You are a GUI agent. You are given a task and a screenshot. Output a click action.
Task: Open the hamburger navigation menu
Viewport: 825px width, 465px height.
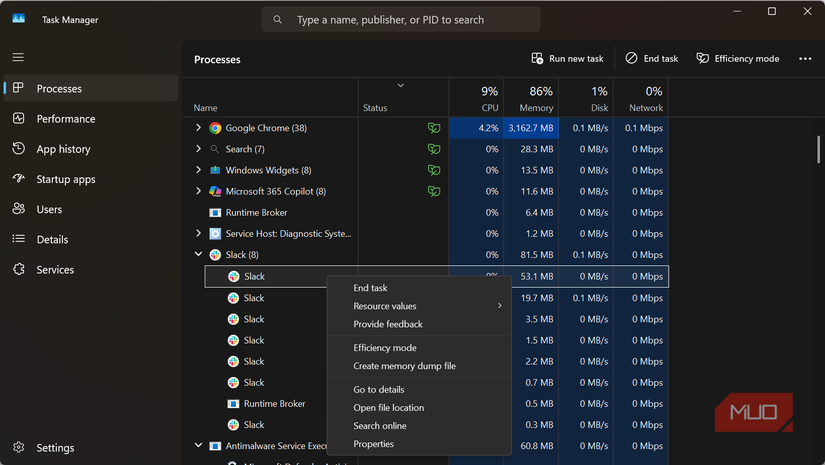point(18,57)
